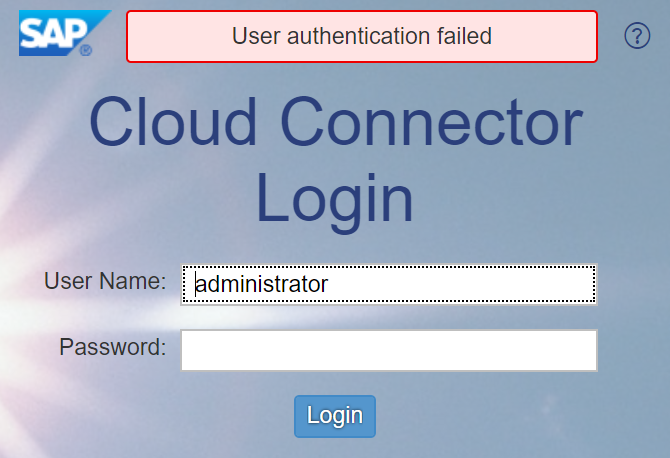Click the "Password:" label
The height and width of the screenshot is (458, 670).
113,347
